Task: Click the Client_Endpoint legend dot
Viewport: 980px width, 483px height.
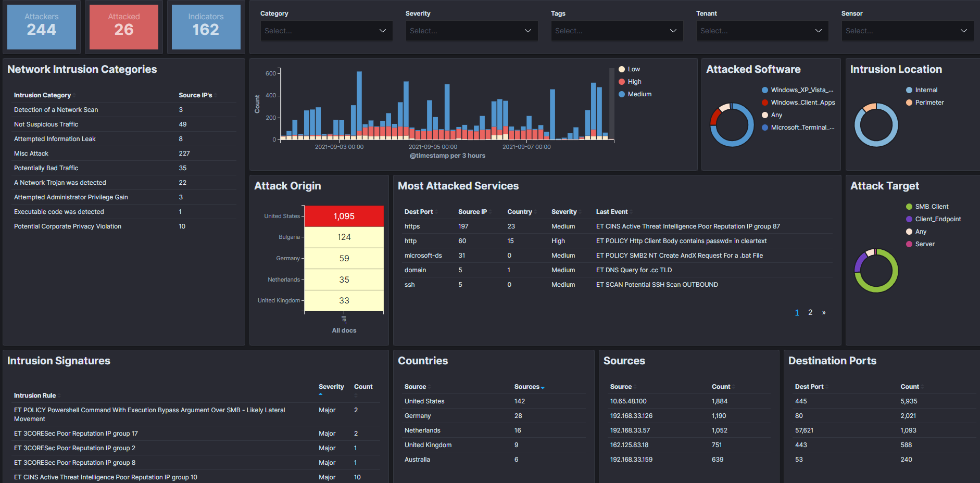Action: tap(909, 219)
